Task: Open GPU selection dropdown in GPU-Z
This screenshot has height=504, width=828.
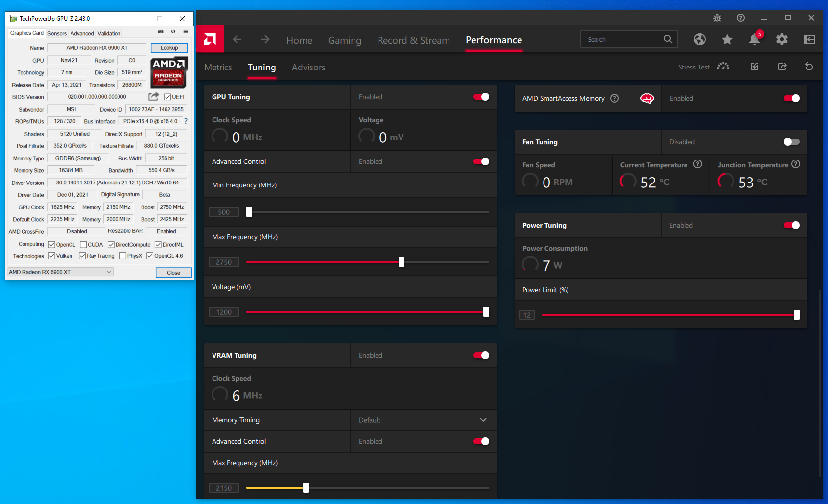Action: pyautogui.click(x=61, y=272)
